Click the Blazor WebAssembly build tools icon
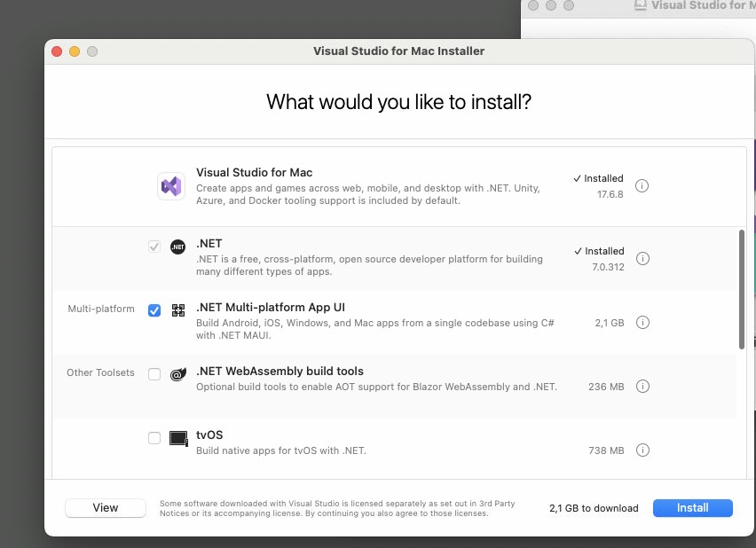 tap(178, 374)
